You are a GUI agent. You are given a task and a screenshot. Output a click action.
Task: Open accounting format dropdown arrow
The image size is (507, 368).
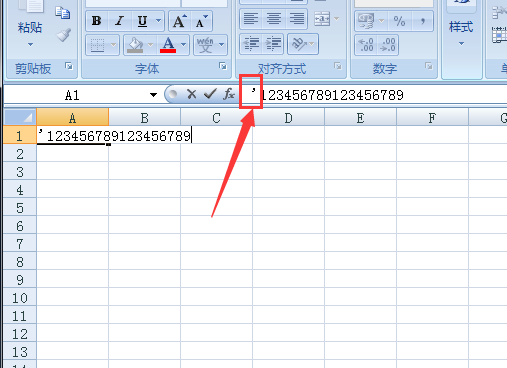pyautogui.click(x=382, y=21)
